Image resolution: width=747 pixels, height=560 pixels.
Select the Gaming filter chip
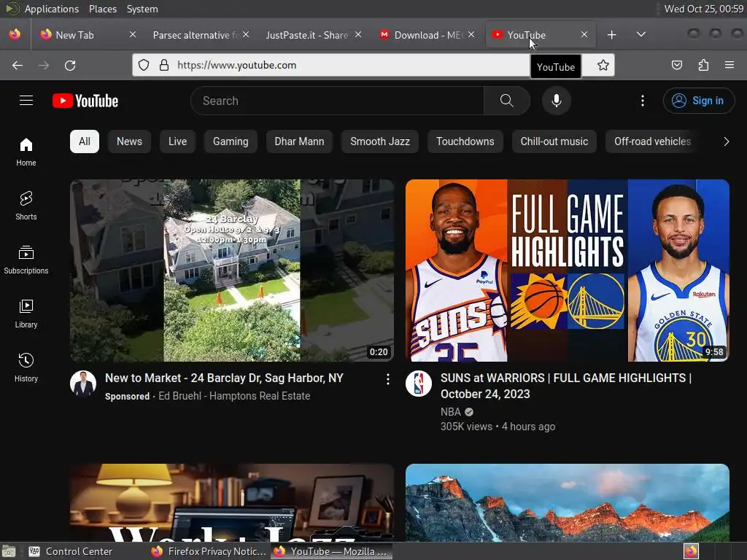231,141
